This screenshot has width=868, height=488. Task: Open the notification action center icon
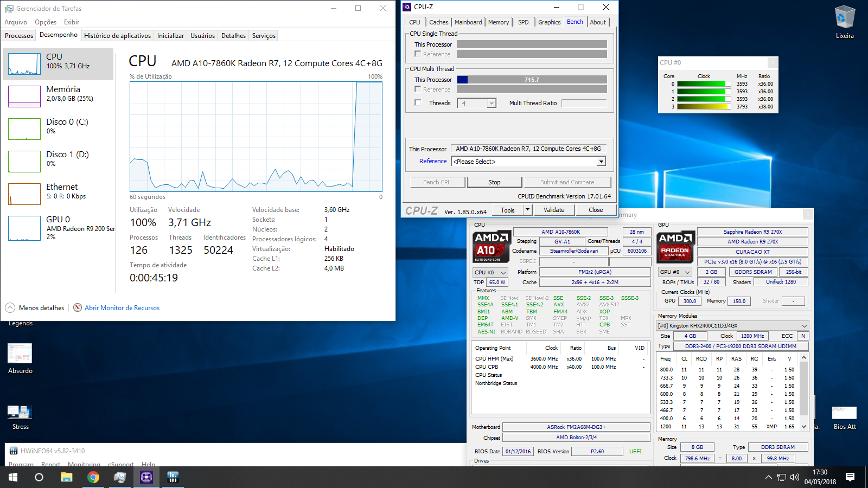tap(850, 477)
